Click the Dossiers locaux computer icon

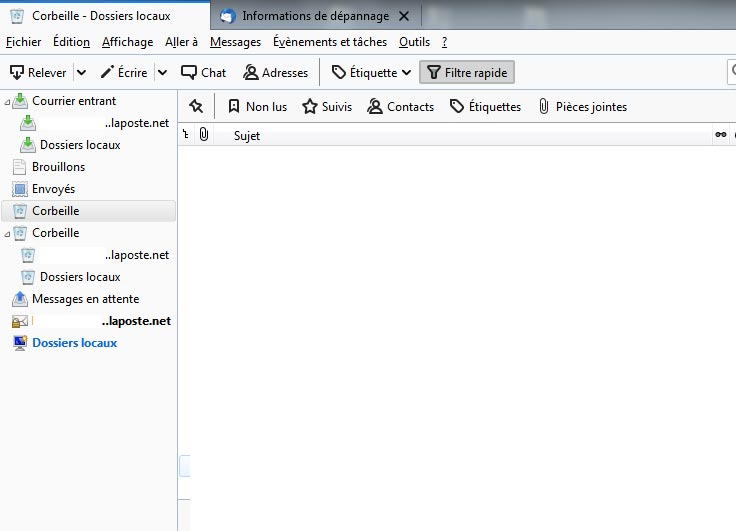point(20,343)
